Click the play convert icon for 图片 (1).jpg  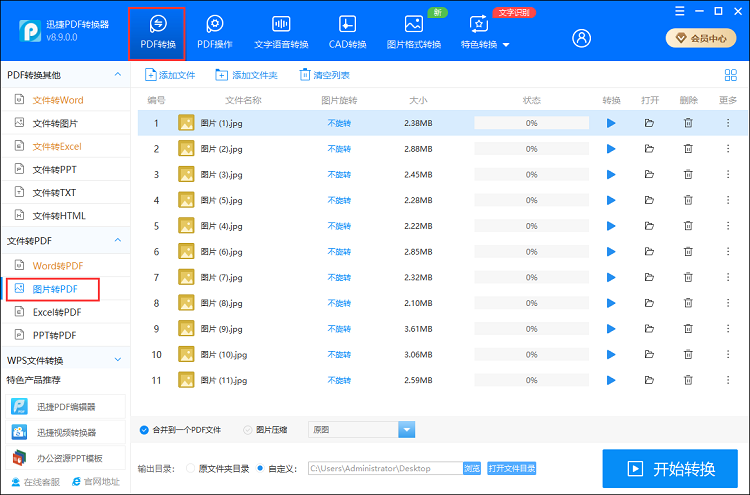(611, 123)
